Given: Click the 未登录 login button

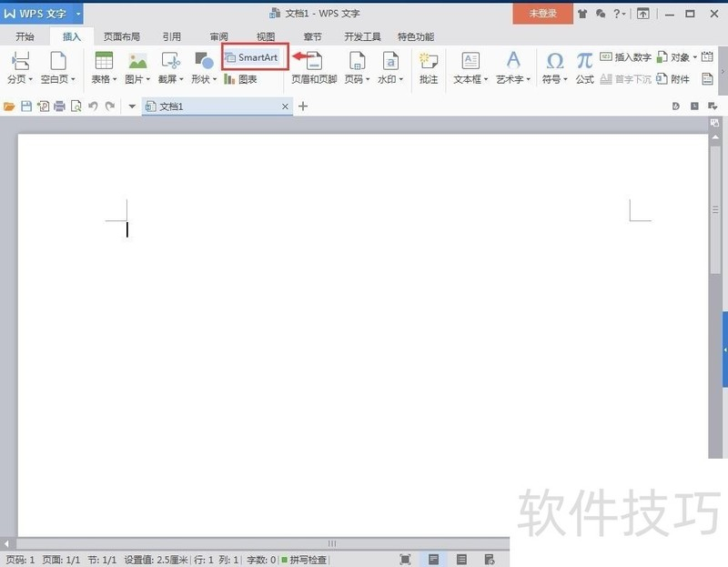Looking at the screenshot, I should [541, 14].
